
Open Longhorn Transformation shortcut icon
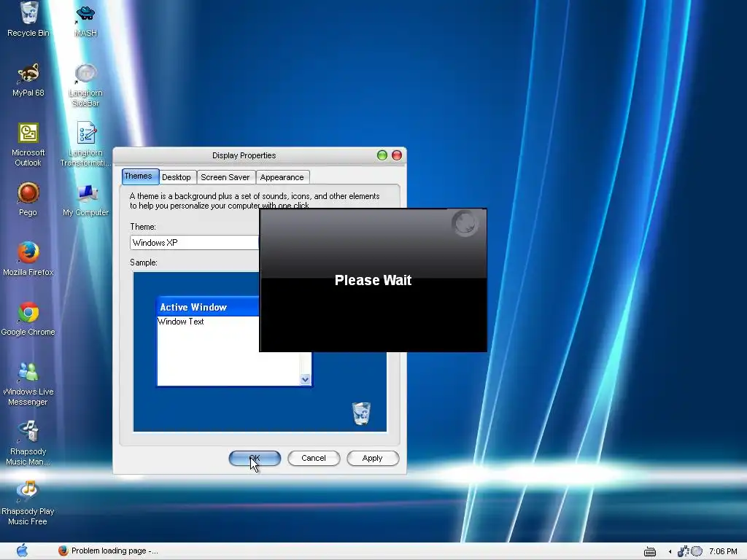click(86, 133)
